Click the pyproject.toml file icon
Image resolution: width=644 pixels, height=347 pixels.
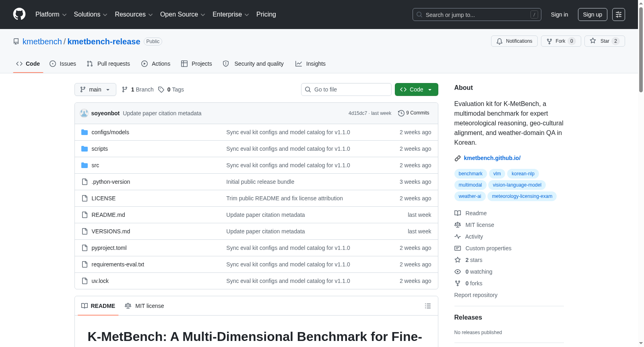tap(85, 248)
